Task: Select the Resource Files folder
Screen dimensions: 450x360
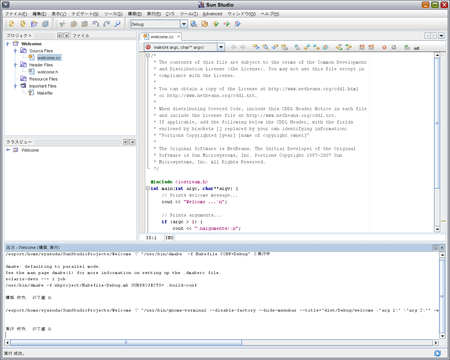Action: pos(43,79)
